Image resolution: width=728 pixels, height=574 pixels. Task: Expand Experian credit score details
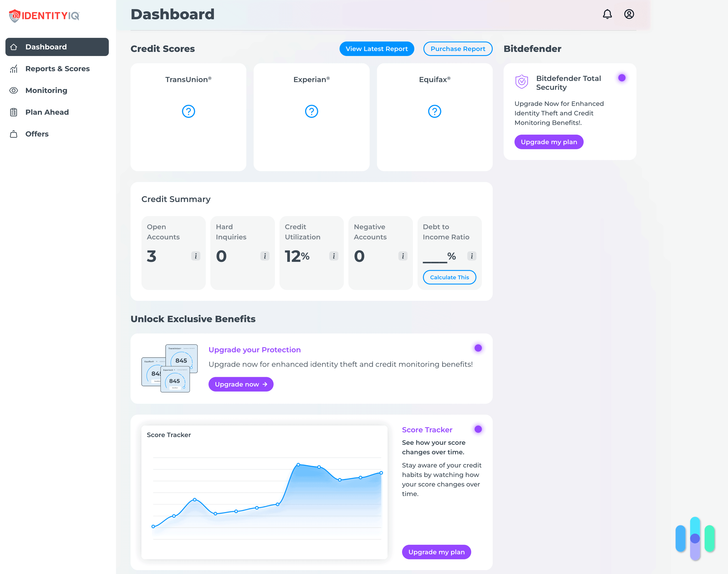(x=311, y=110)
